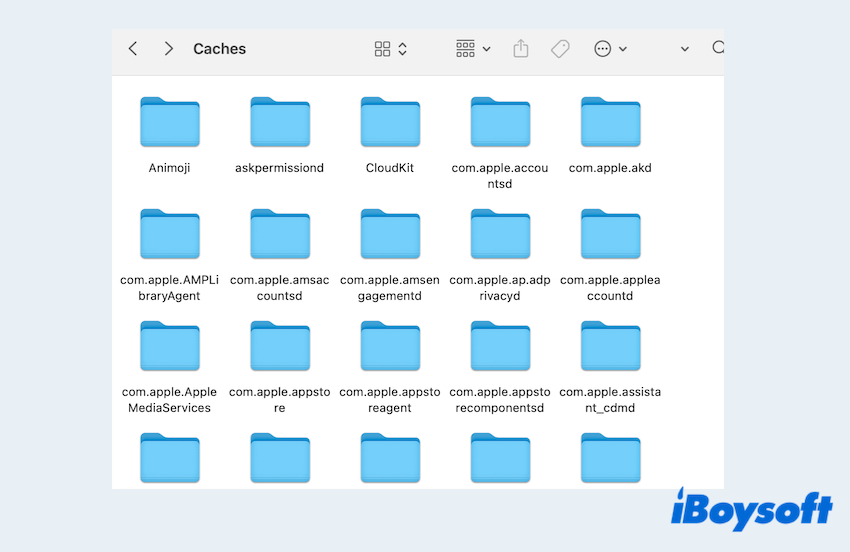Click the com.apple.ap.adprivacyd folder
850x552 pixels.
click(500, 234)
